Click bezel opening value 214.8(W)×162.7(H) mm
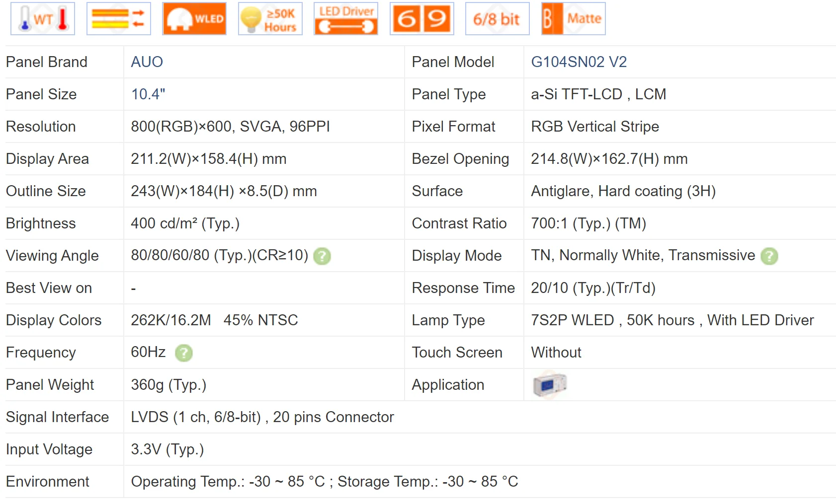This screenshot has width=836, height=504. tap(609, 159)
